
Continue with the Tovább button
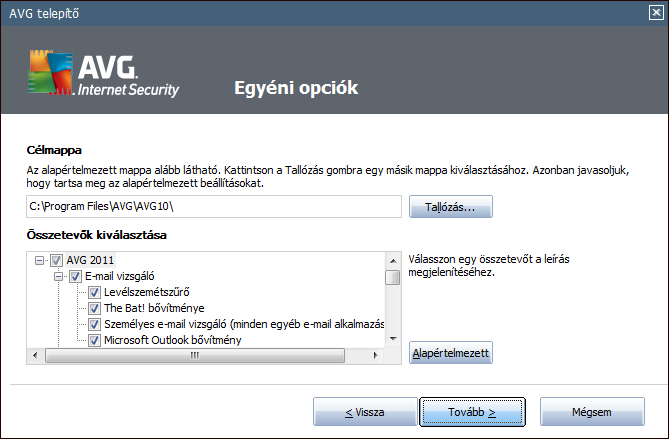point(472,412)
